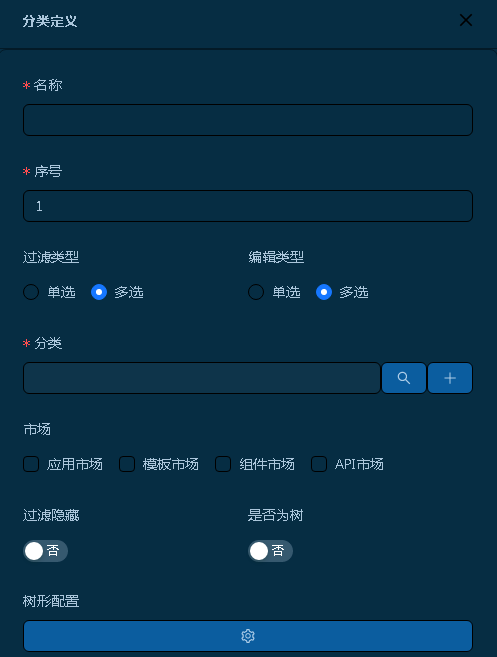This screenshot has width=497, height=657.
Task: Toggle the 过滤隐藏 switch
Action: click(45, 551)
